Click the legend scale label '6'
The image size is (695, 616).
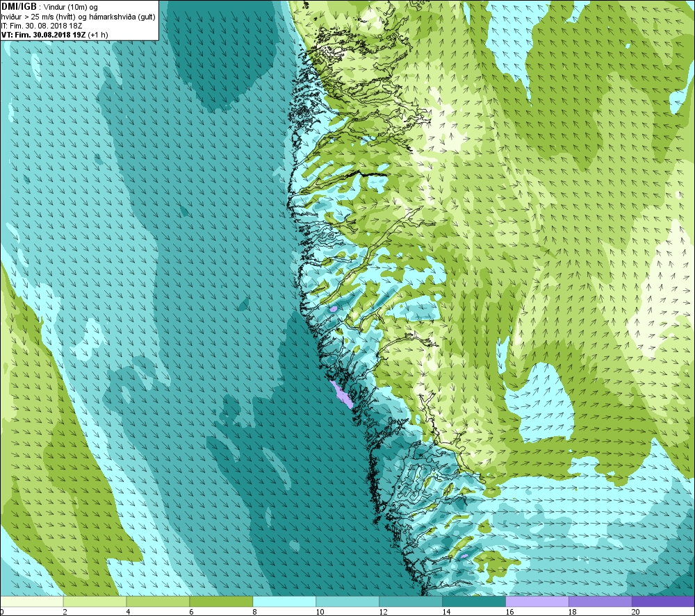coord(192,612)
